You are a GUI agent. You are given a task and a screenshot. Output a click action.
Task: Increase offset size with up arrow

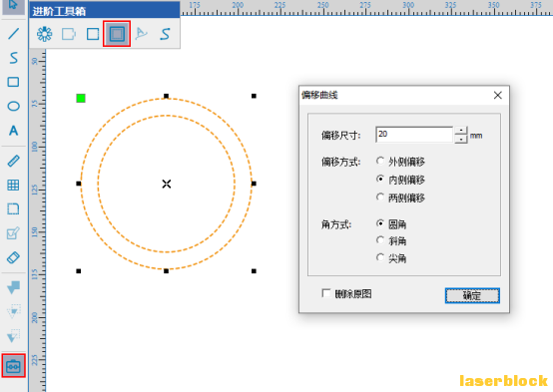pyautogui.click(x=461, y=131)
